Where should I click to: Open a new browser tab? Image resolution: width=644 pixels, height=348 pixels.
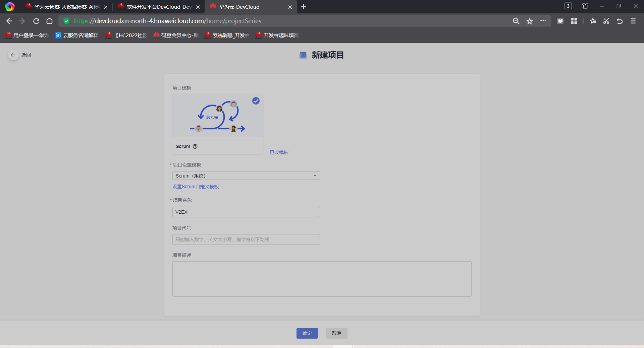pos(304,7)
